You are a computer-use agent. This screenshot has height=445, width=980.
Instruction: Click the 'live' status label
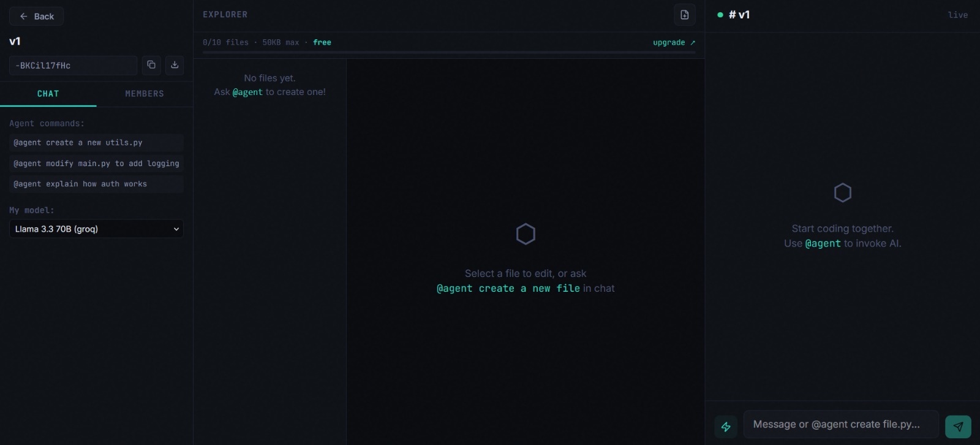(958, 15)
